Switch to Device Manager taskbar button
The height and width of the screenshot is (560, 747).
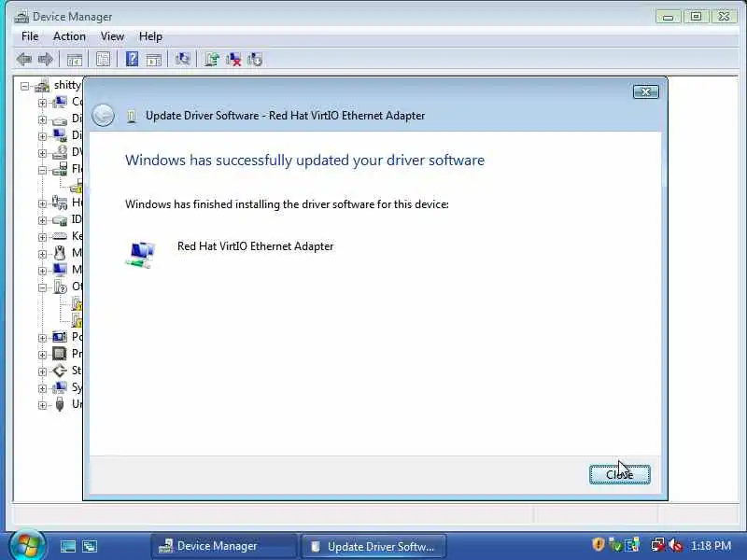click(224, 546)
